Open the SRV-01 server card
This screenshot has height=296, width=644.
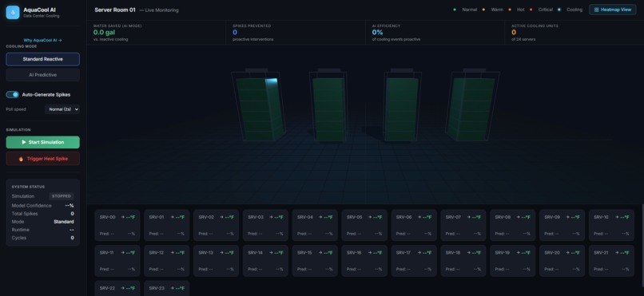[x=167, y=225]
